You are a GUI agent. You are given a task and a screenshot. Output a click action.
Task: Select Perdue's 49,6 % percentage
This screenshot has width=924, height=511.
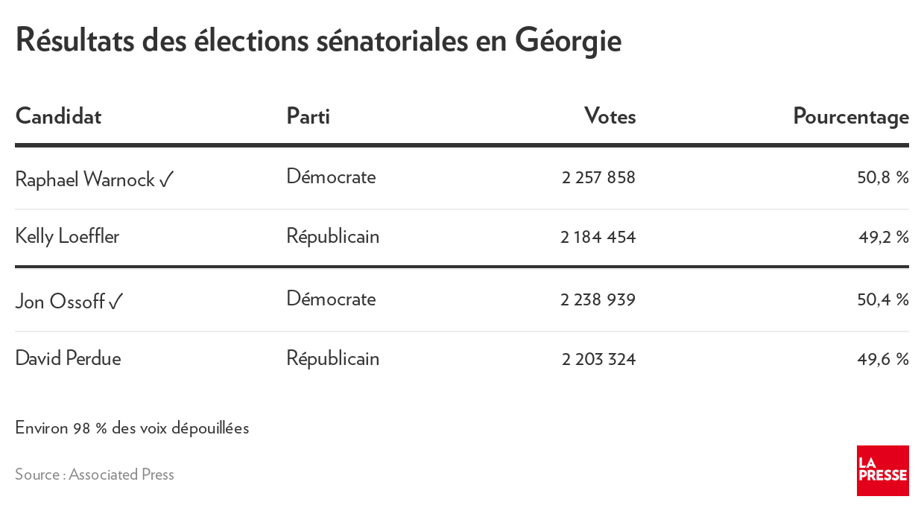click(x=882, y=359)
